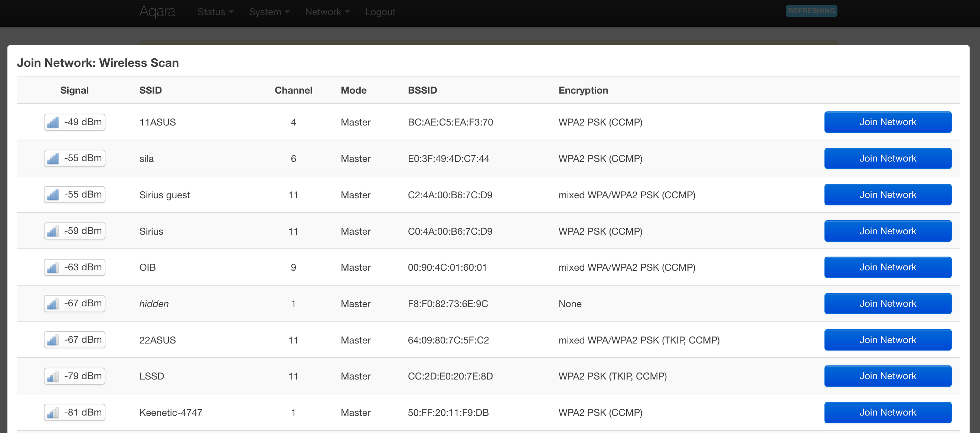Click signal icon in Sirius guest row
980x433 pixels.
pos(53,195)
